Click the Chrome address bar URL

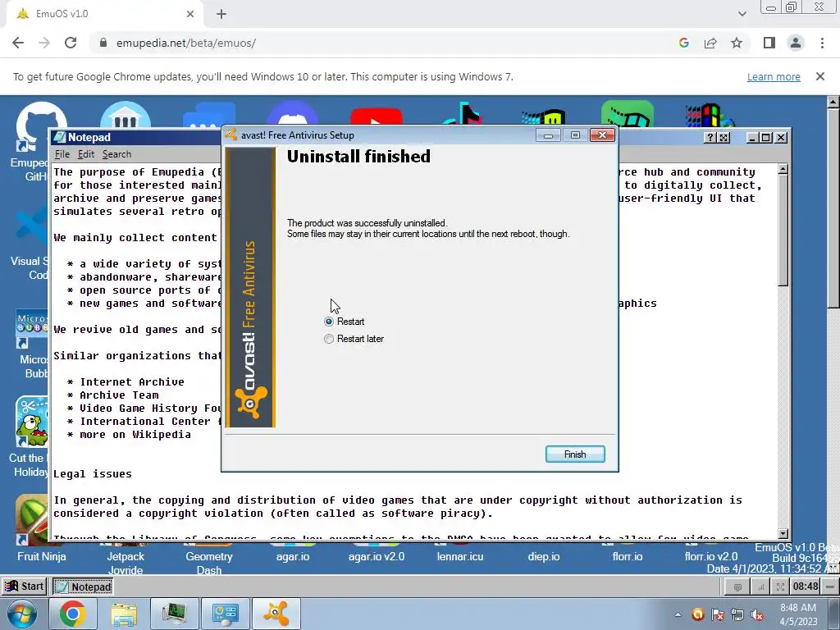tap(186, 43)
